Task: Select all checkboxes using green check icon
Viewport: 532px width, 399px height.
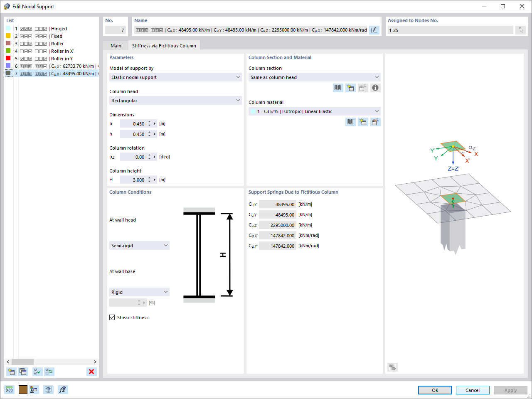Action: (x=37, y=371)
